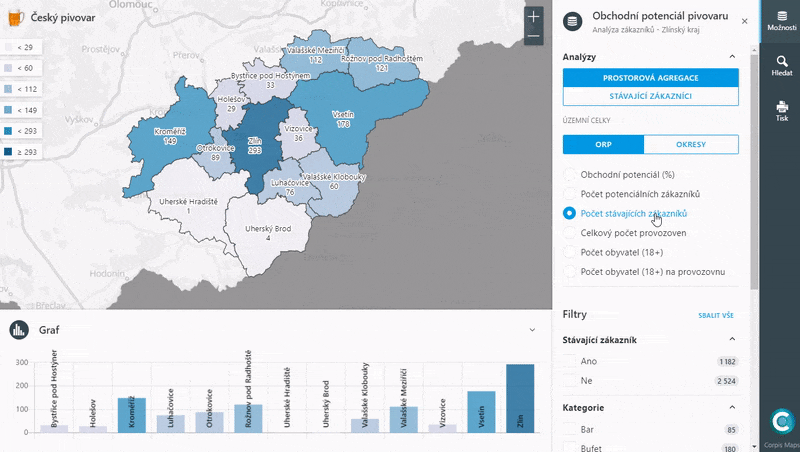Image resolution: width=800 pixels, height=452 pixels.
Task: Select Počet obyvatel (18+) na provozovnu option
Action: tap(569, 271)
